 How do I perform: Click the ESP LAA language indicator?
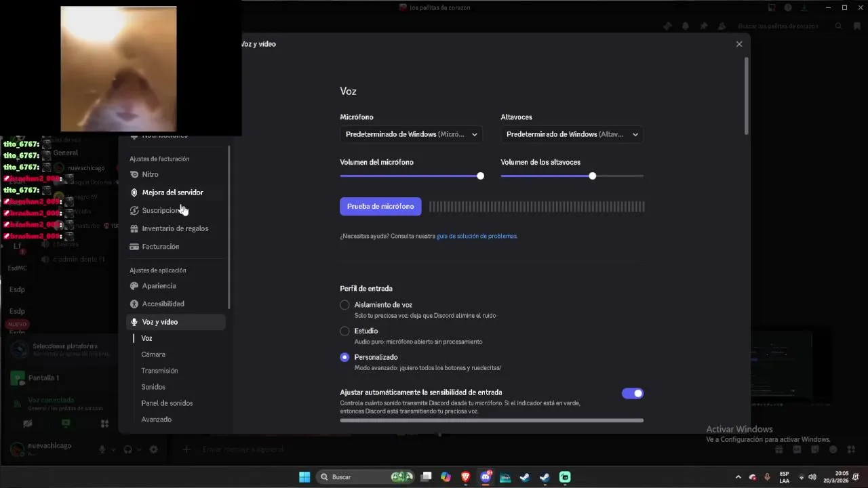785,477
